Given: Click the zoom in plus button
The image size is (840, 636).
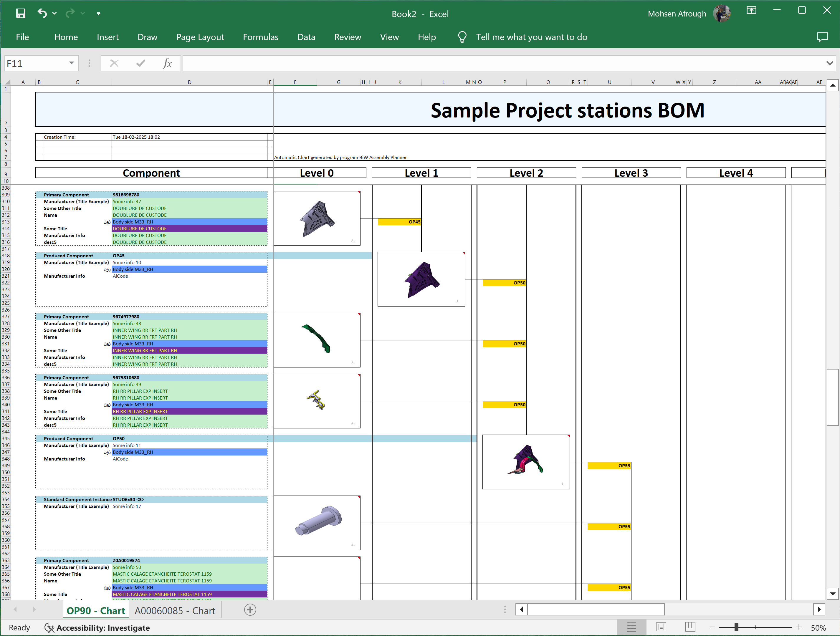Looking at the screenshot, I should [x=799, y=627].
